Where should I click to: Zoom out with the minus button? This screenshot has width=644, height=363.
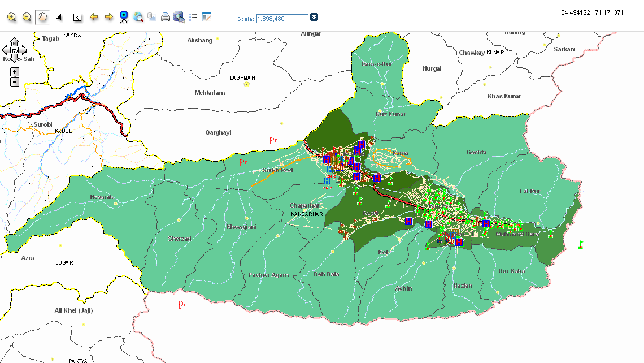click(x=14, y=82)
